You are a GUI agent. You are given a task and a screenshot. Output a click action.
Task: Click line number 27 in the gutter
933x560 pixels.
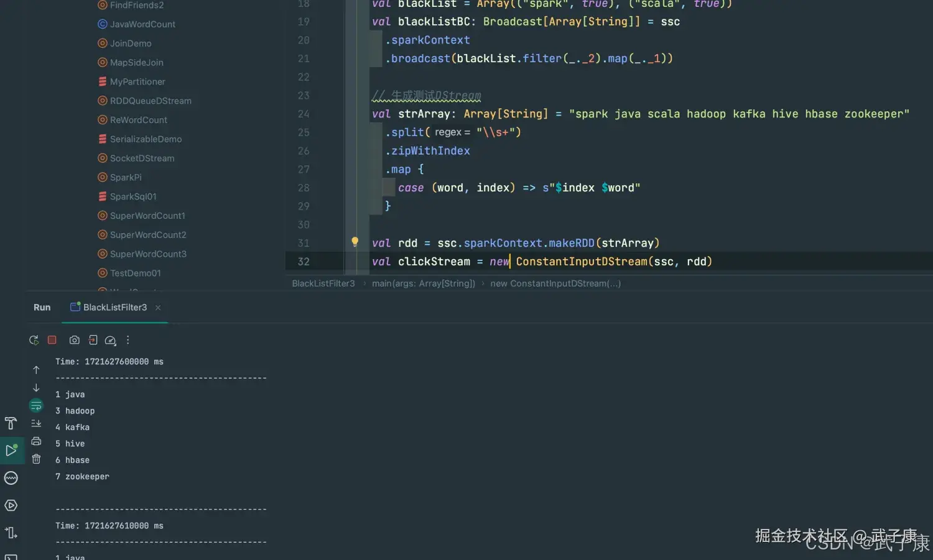304,170
